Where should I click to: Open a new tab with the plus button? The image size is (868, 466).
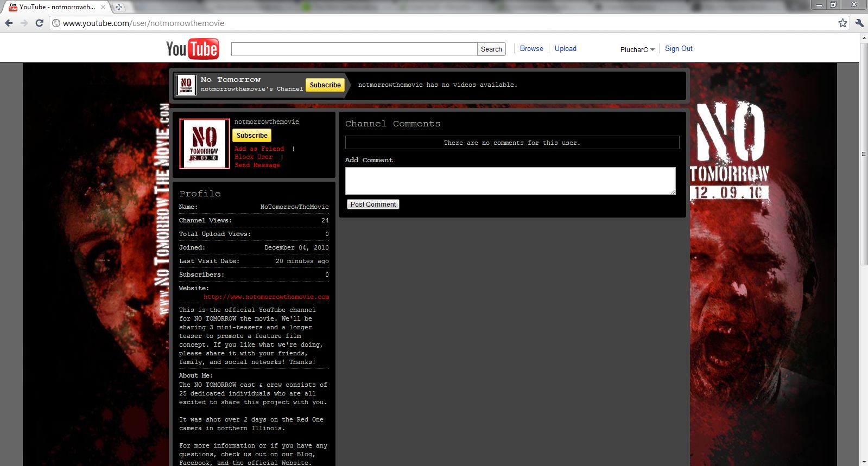(x=119, y=7)
